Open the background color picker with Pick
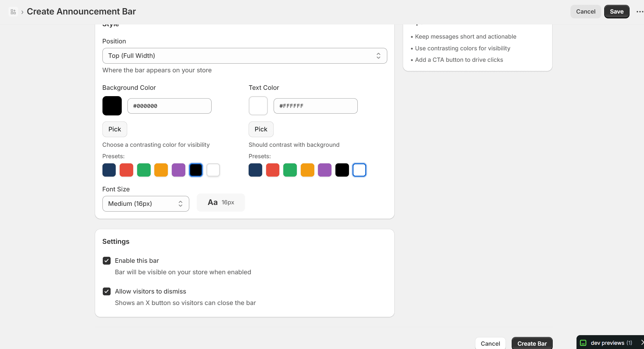Screen dimensions: 644x349 click(115, 129)
